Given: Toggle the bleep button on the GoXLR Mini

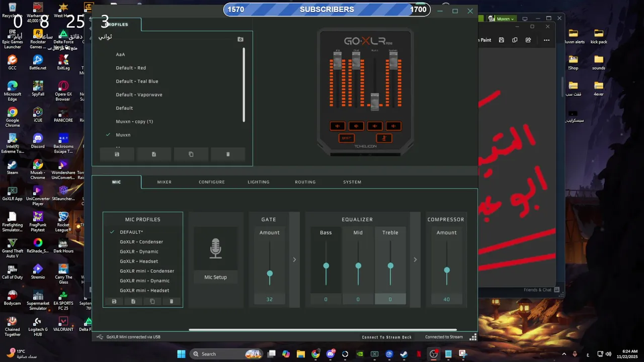Looking at the screenshot, I should [347, 138].
